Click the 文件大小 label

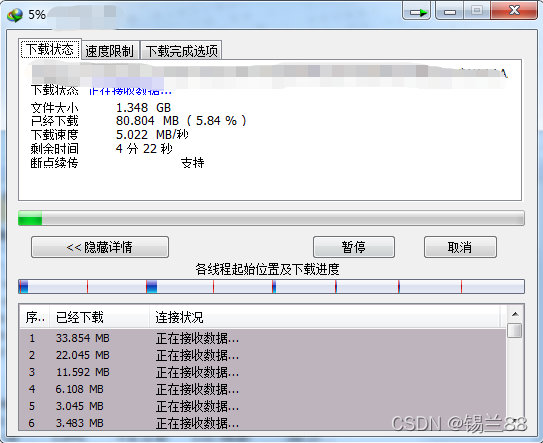(55, 108)
